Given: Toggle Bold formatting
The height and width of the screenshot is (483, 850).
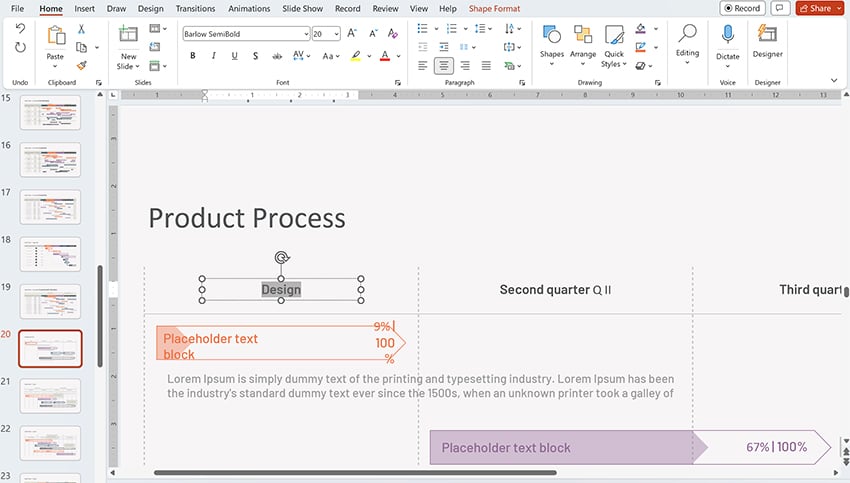Looking at the screenshot, I should (192, 56).
